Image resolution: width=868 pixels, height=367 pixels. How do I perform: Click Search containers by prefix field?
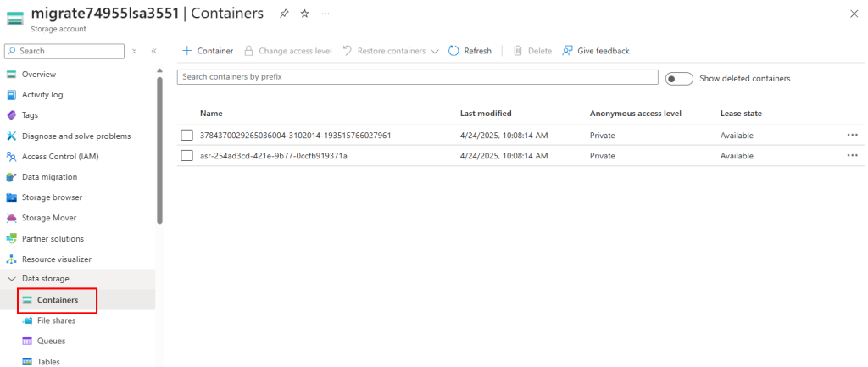pyautogui.click(x=417, y=77)
